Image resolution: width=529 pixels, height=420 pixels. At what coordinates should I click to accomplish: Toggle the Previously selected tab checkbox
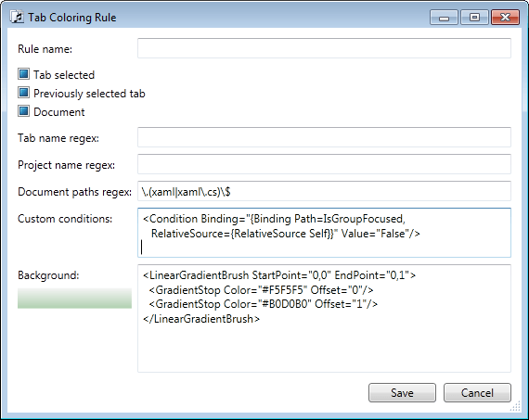click(23, 93)
